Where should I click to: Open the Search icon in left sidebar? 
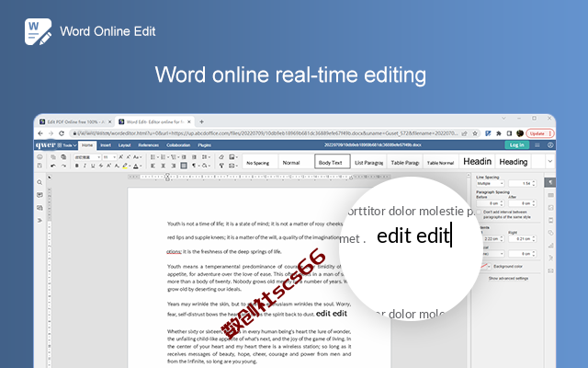pos(40,182)
